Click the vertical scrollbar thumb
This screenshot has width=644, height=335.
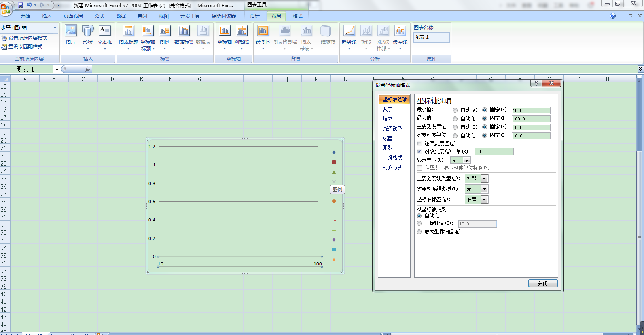pyautogui.click(x=640, y=238)
